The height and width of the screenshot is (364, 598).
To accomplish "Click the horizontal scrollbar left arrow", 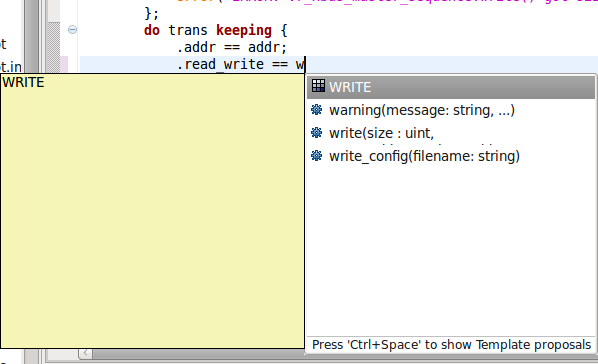I will pyautogui.click(x=85, y=353).
